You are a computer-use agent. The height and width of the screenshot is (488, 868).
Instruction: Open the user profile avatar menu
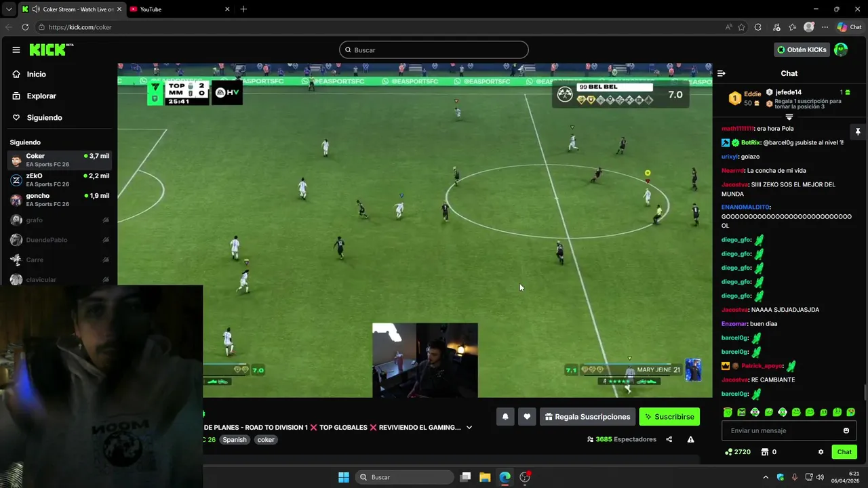pos(841,49)
